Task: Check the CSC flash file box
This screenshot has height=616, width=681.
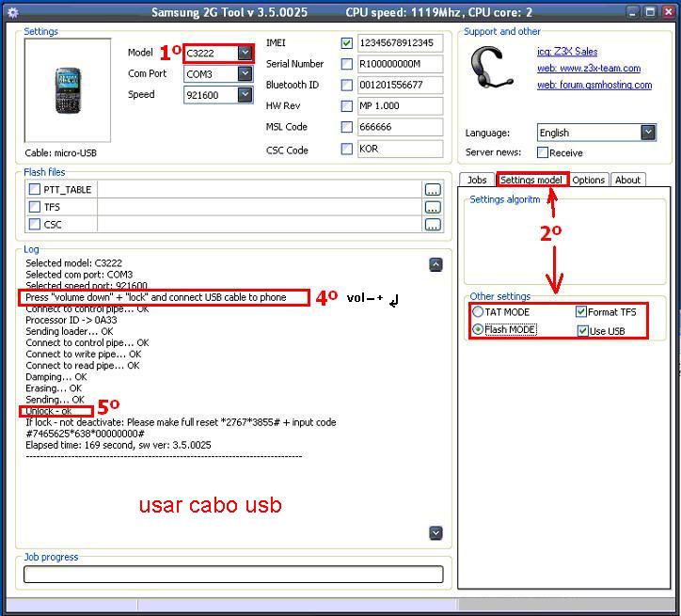Action: click(34, 224)
